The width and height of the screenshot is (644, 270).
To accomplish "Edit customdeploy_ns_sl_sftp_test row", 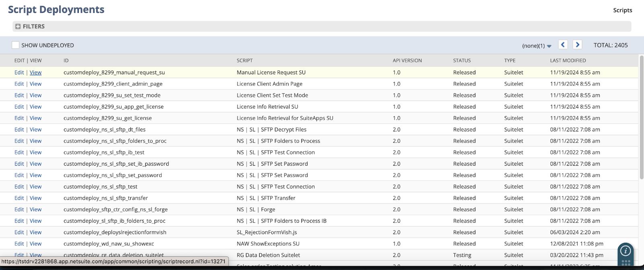I will pos(19,186).
